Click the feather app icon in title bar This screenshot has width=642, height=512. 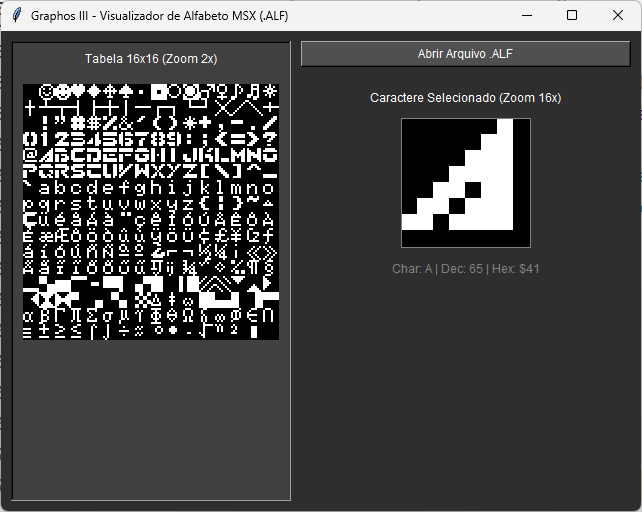pyautogui.click(x=16, y=16)
